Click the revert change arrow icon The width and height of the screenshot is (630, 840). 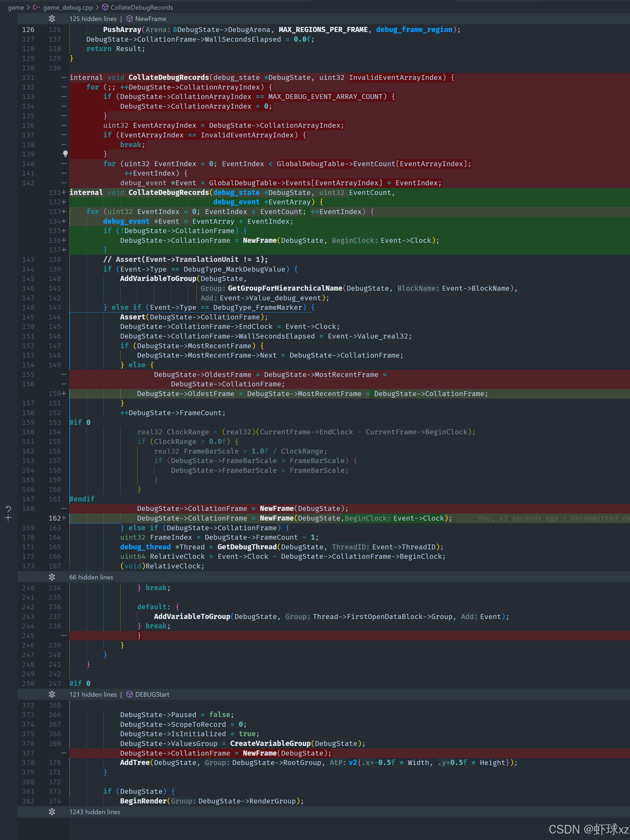pos(8,508)
